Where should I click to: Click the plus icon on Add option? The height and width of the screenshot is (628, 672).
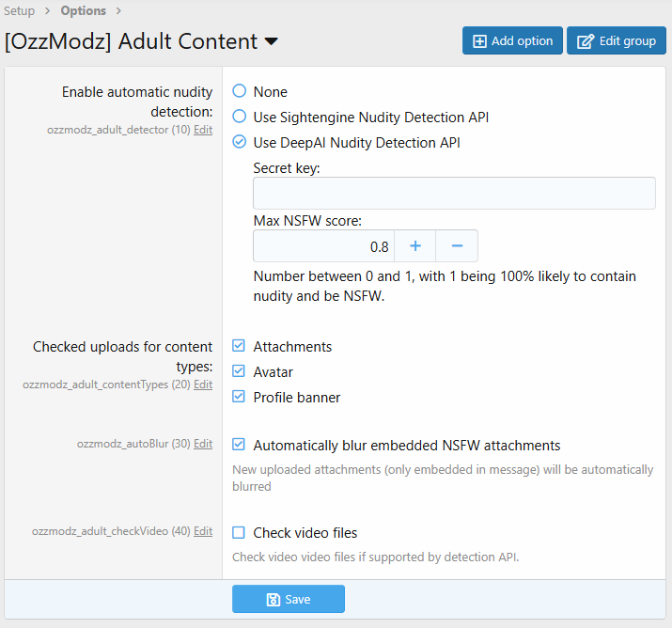479,41
